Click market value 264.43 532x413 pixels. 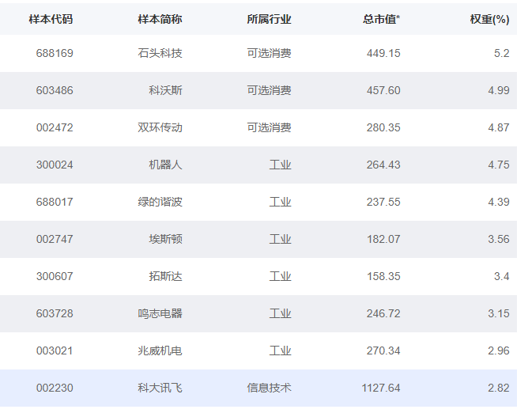pos(383,165)
